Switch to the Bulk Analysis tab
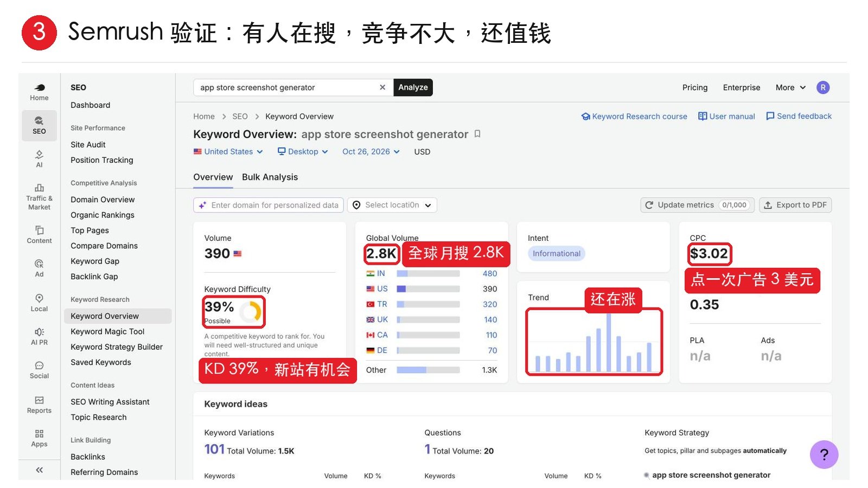The height and width of the screenshot is (488, 868). (270, 177)
